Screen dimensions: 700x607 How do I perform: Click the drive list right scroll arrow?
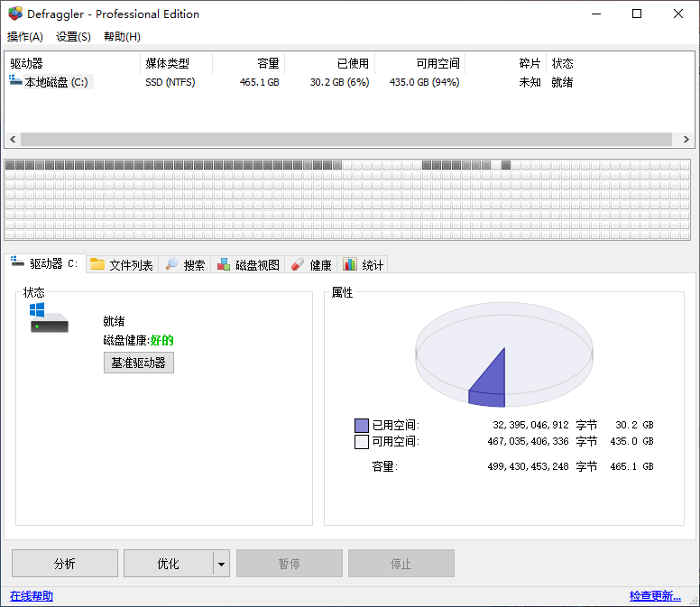click(686, 139)
